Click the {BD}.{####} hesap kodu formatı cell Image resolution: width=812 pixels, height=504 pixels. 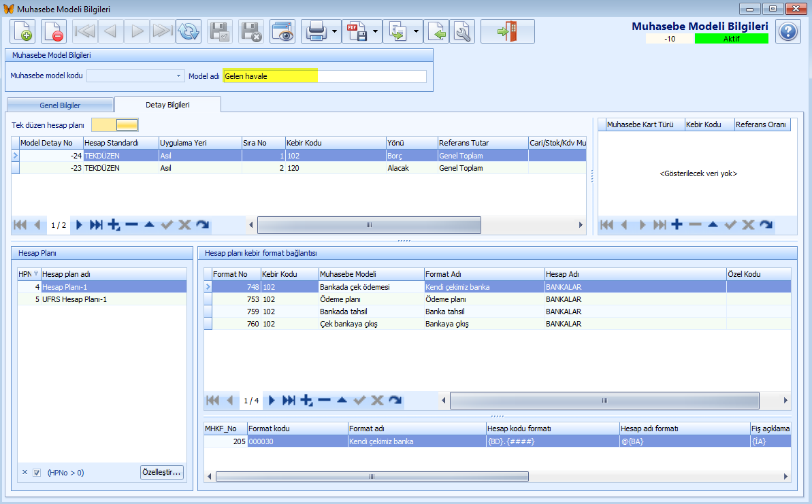553,441
